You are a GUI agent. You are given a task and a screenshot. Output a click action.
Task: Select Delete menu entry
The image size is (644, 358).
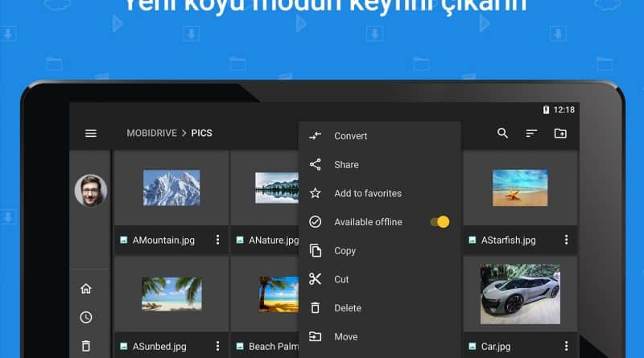pyautogui.click(x=379, y=308)
